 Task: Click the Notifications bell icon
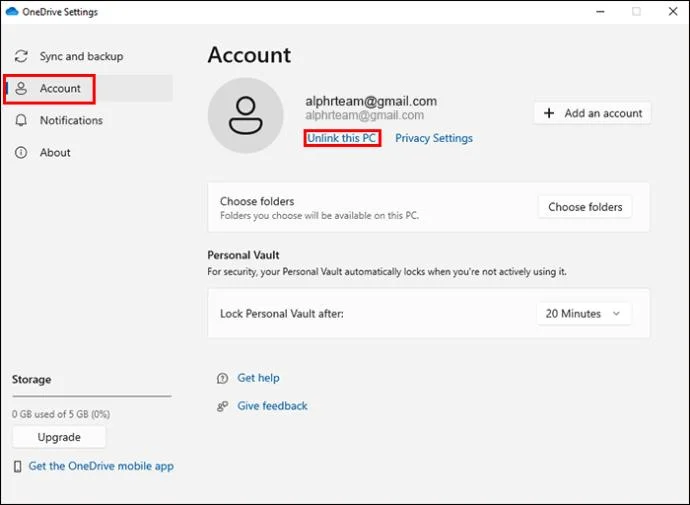pyautogui.click(x=21, y=121)
